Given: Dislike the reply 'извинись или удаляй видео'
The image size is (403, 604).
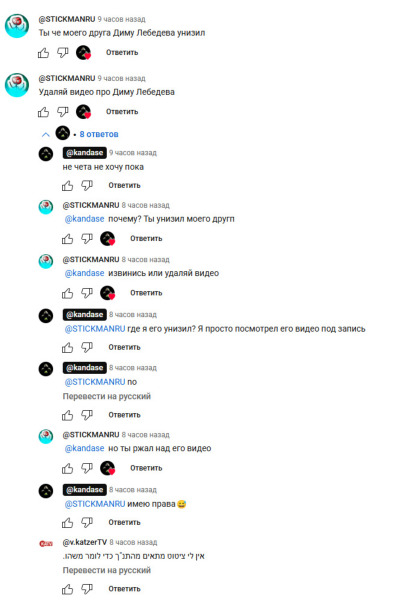Looking at the screenshot, I should pos(87,293).
